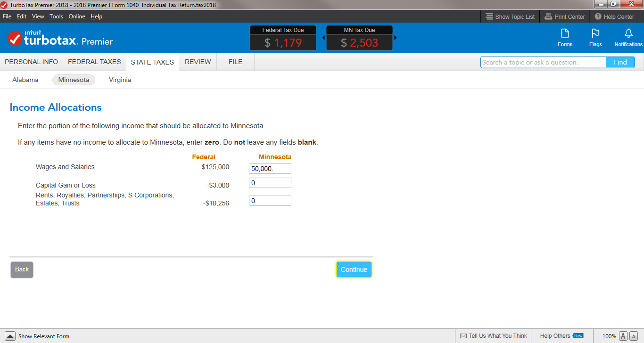Viewport: 644px width, 343px height.
Task: Click the Wages and Salaries row label
Action: [65, 167]
